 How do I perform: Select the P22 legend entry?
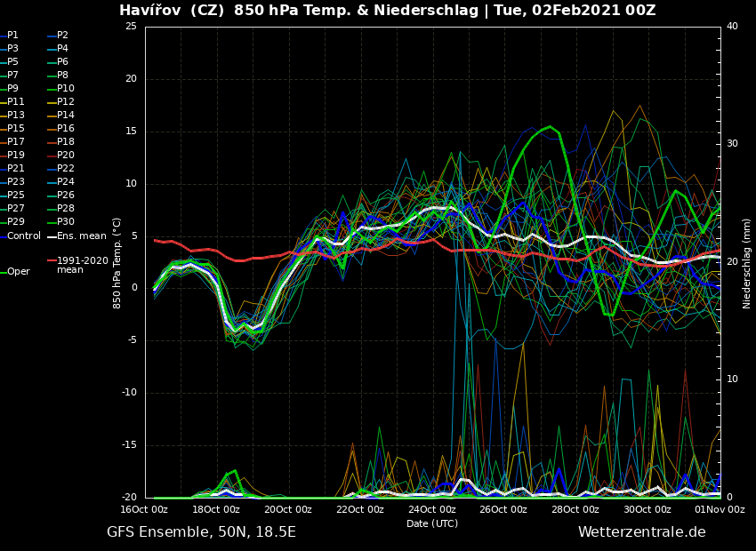tap(66, 169)
